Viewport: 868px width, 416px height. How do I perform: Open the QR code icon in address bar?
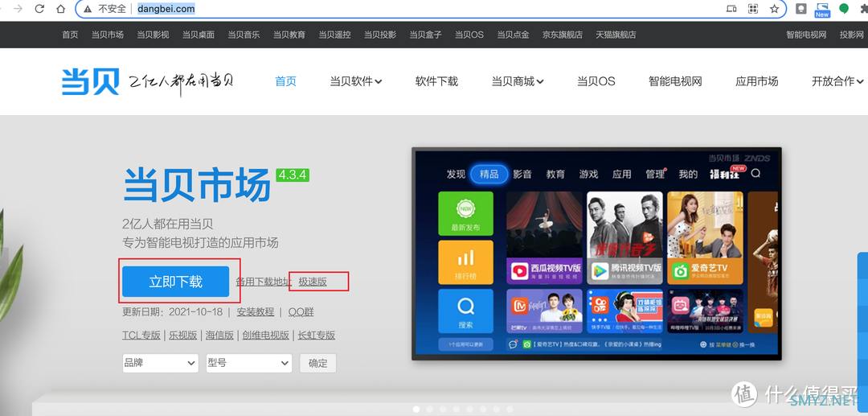753,9
